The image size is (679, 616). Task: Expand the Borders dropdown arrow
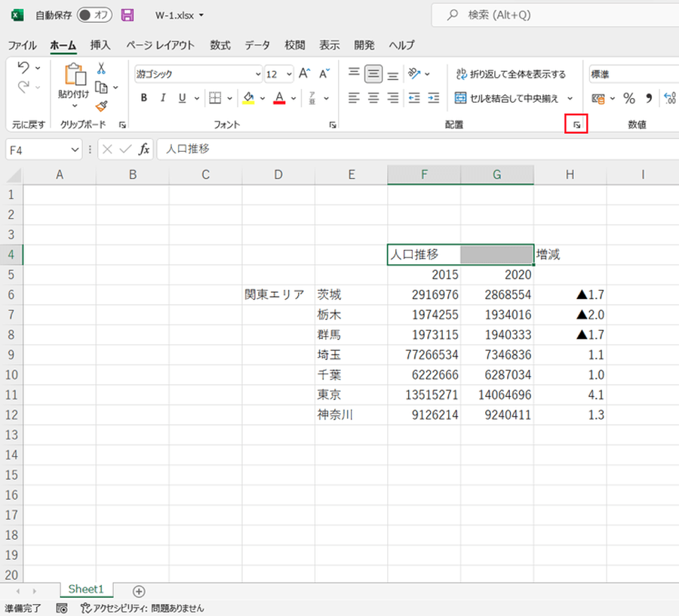pos(229,98)
